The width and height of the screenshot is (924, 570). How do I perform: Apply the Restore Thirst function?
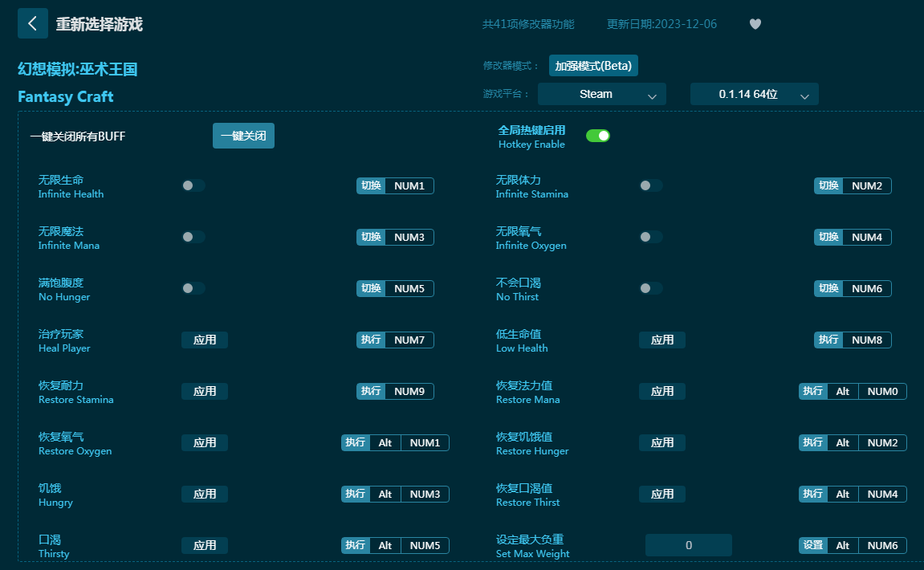tap(662, 494)
